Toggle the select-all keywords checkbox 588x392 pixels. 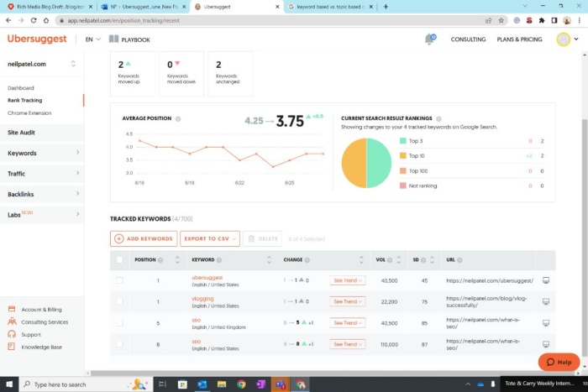119,259
